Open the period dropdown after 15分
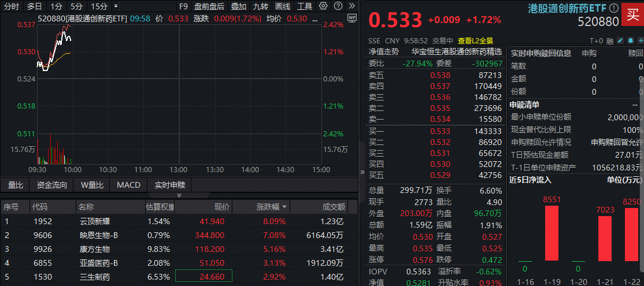 click(116, 6)
